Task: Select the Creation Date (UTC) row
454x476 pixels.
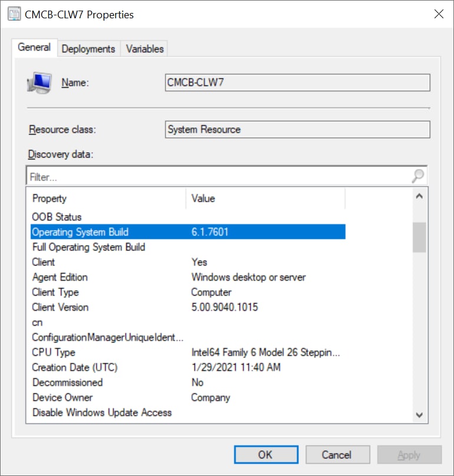Action: click(x=188, y=367)
